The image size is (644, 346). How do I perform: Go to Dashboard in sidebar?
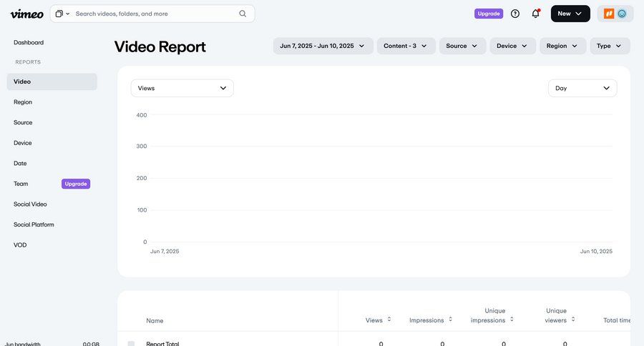[x=29, y=42]
